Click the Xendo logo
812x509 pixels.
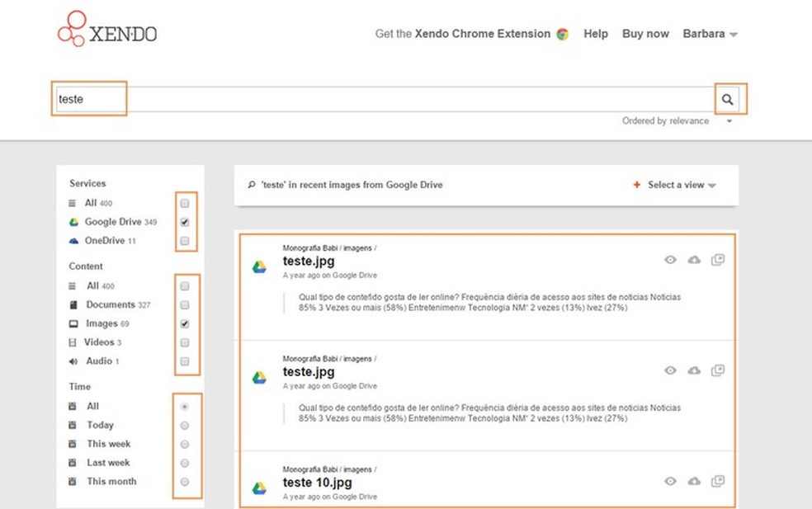coord(107,30)
